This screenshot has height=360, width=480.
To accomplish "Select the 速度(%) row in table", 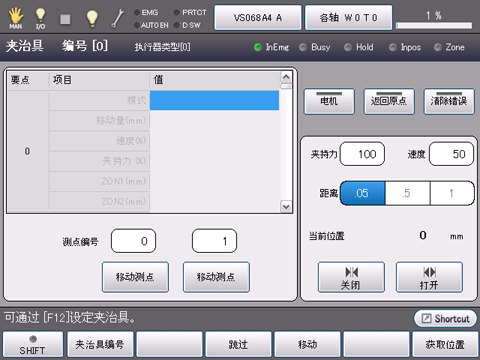I will click(x=164, y=141).
